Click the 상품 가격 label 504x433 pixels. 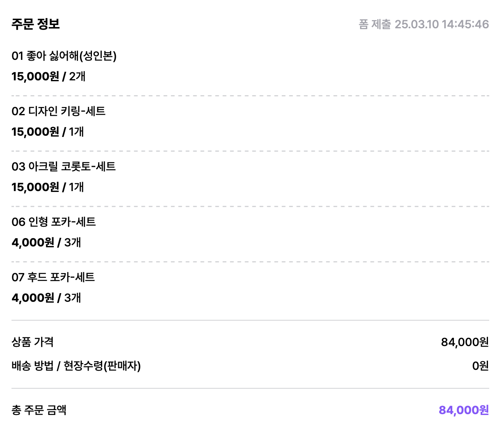pyautogui.click(x=33, y=342)
